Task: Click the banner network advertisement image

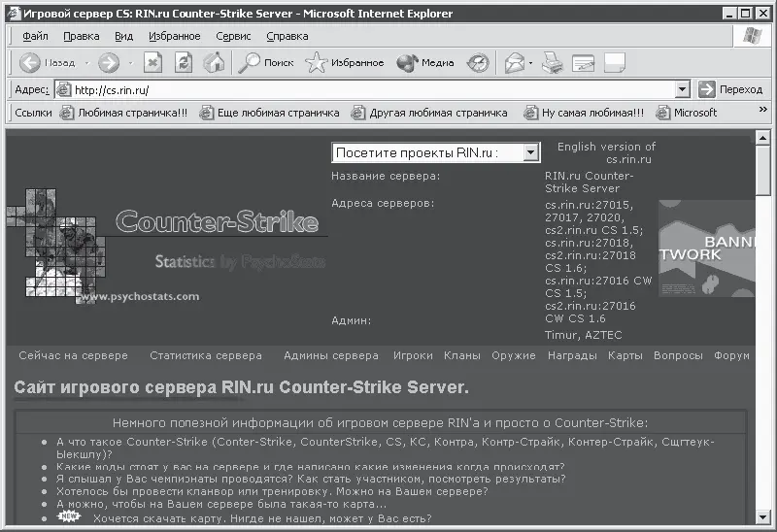Action: click(707, 249)
